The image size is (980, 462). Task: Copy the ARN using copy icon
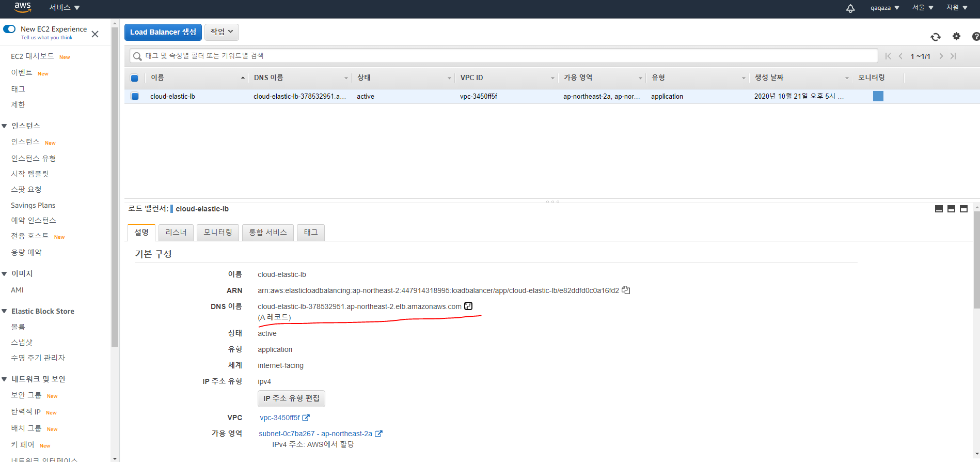[x=626, y=290]
